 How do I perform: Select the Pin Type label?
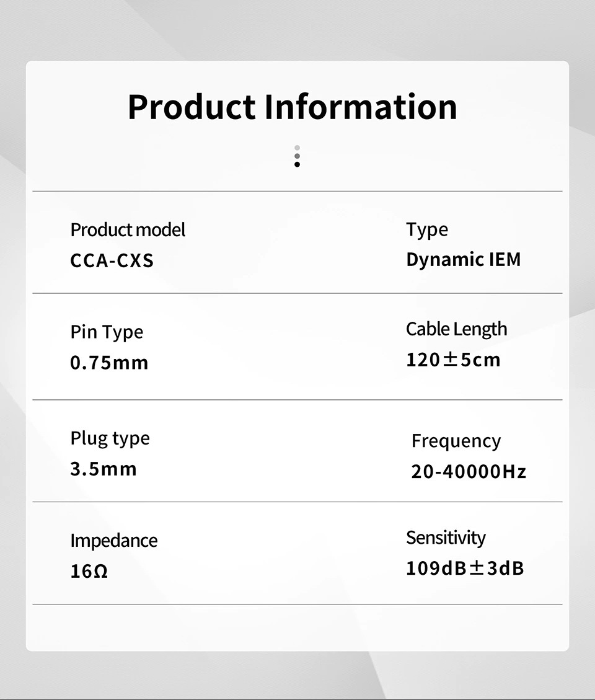tap(107, 332)
